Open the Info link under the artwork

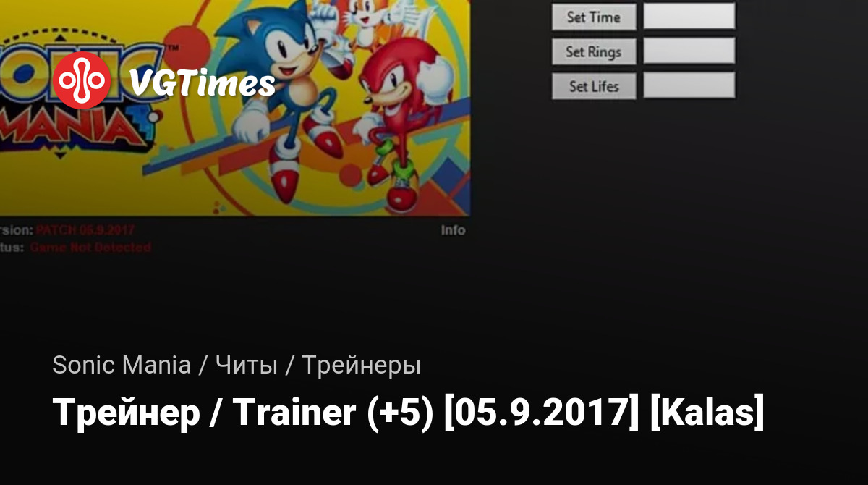click(453, 231)
